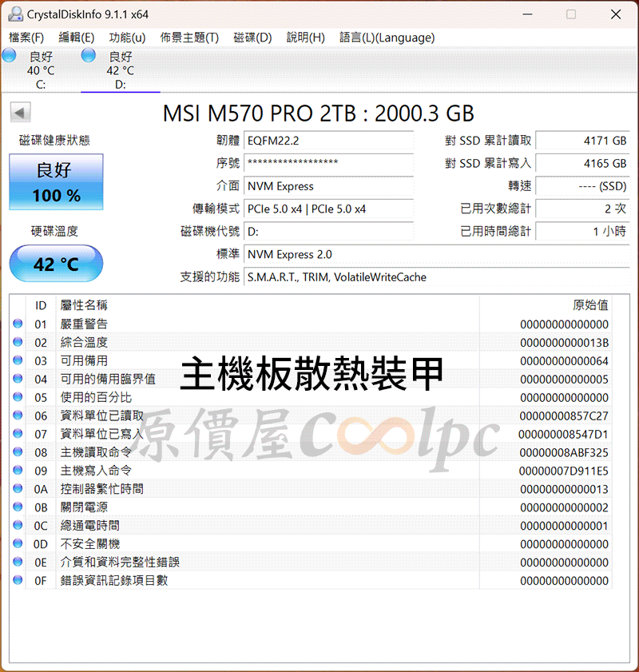Click the CrystalDiskInfo app icon in title bar
Viewport: 639px width, 672px height.
tap(15, 14)
